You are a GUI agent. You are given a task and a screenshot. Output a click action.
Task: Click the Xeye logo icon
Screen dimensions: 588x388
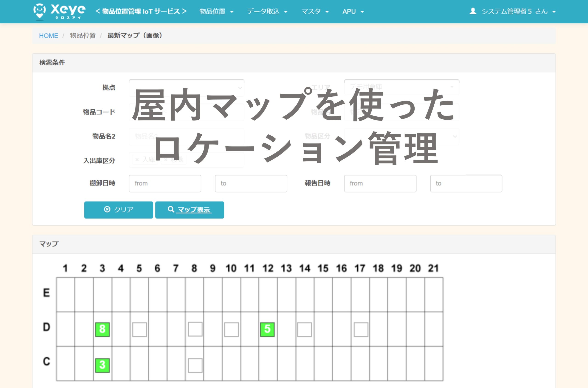(x=40, y=11)
